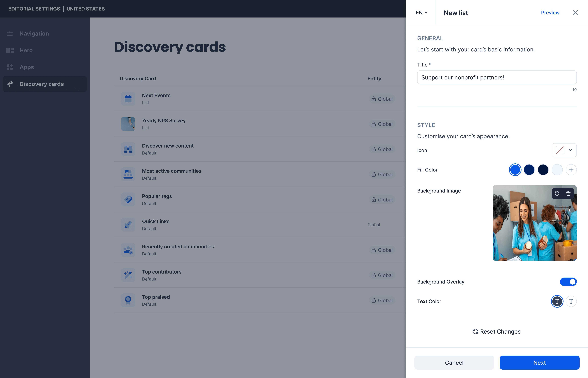Select the light text color option
Image resolution: width=588 pixels, height=378 pixels.
[571, 301]
